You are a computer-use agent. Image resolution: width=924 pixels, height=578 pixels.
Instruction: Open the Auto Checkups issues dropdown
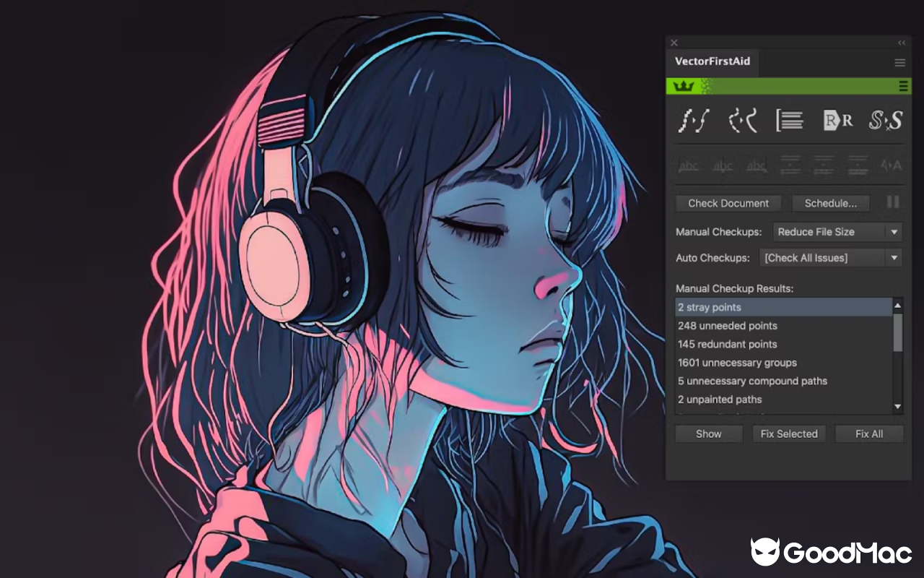pyautogui.click(x=830, y=257)
